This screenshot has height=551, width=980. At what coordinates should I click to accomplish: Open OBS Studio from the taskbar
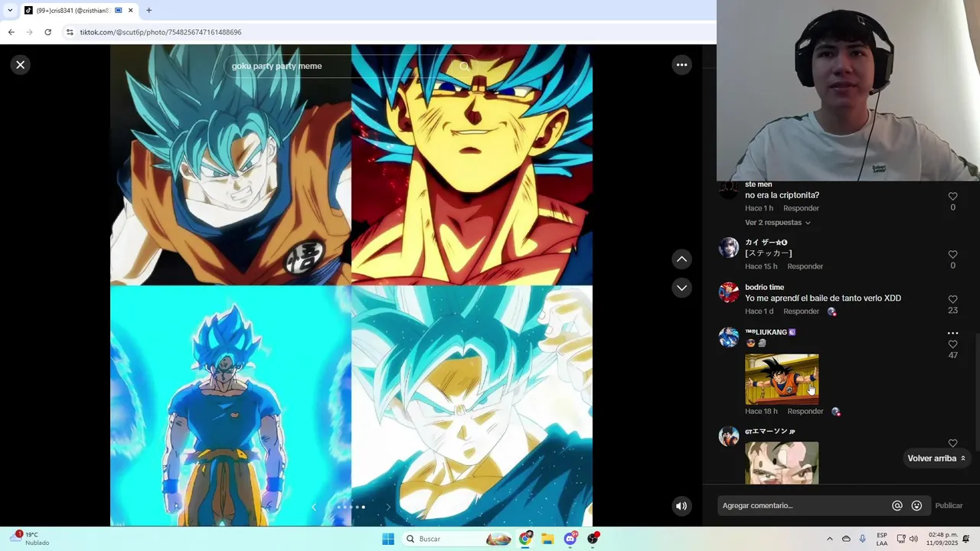click(593, 539)
